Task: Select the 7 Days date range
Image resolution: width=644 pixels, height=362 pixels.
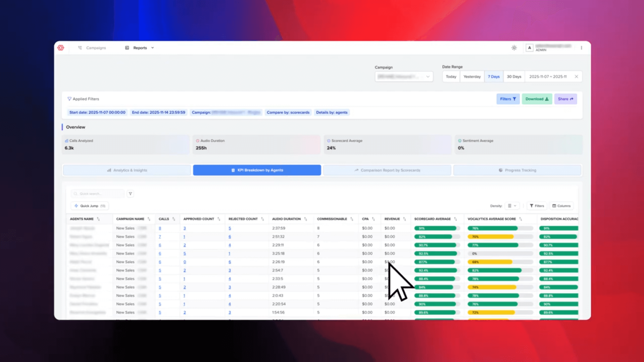Action: [493, 76]
